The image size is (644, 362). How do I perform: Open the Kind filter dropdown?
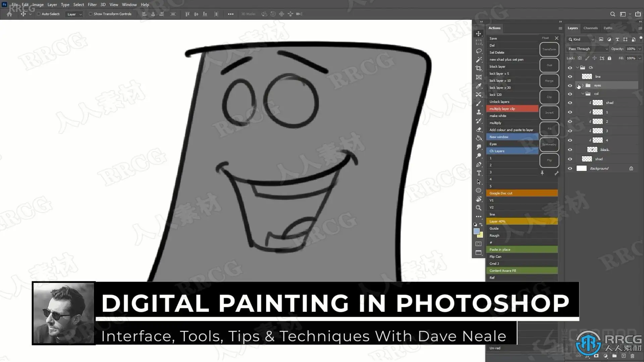click(x=581, y=40)
